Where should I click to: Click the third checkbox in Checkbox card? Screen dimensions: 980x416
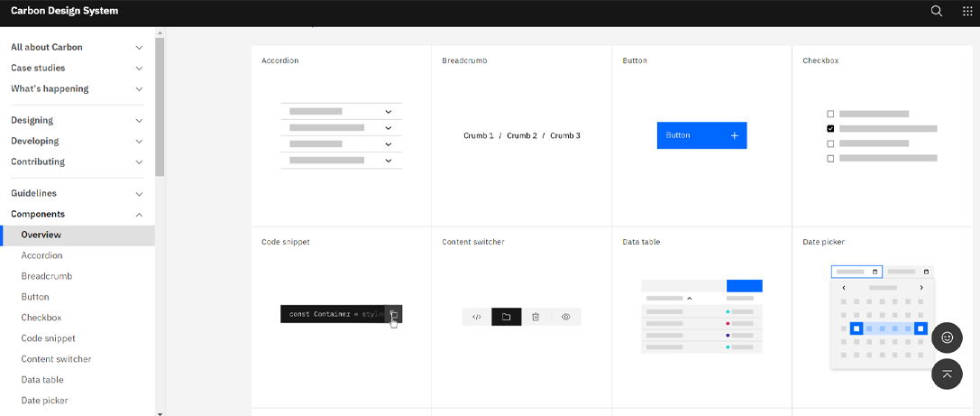point(830,143)
